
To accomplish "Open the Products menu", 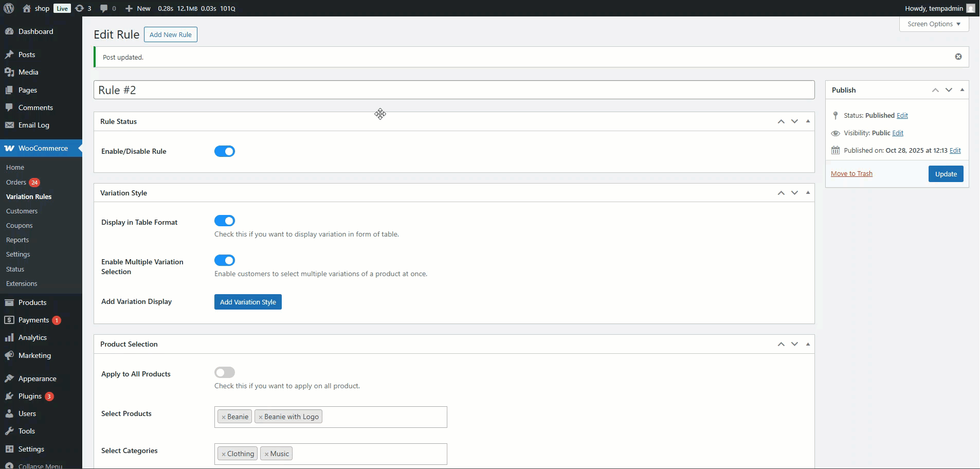I will (x=32, y=302).
